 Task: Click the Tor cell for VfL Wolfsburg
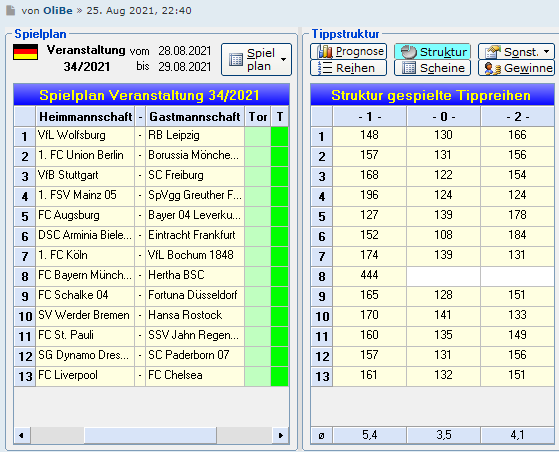click(x=258, y=136)
